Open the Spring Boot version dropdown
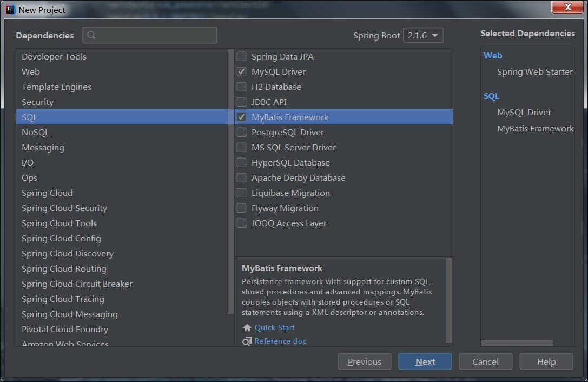Image resolution: width=588 pixels, height=382 pixels. (x=423, y=35)
